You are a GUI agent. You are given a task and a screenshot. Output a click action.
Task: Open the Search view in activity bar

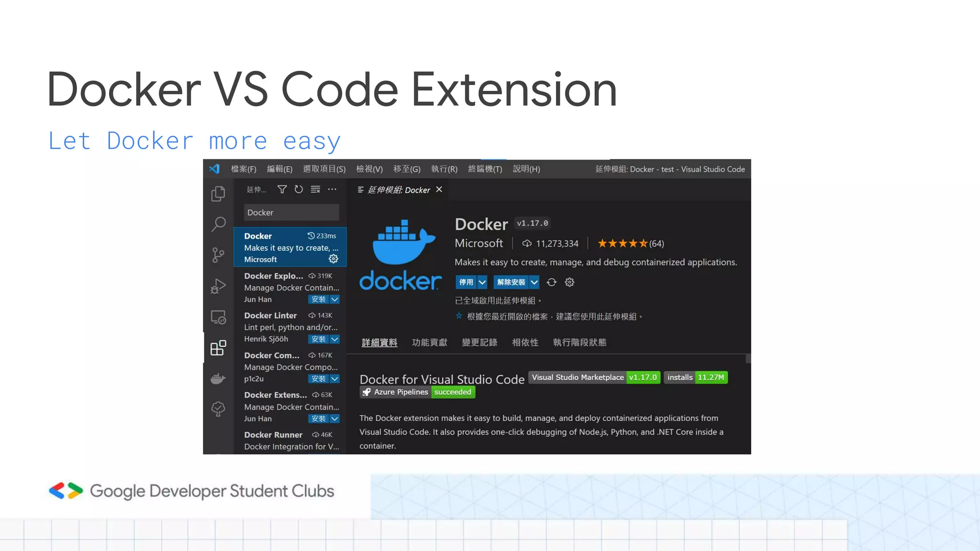[x=218, y=224]
